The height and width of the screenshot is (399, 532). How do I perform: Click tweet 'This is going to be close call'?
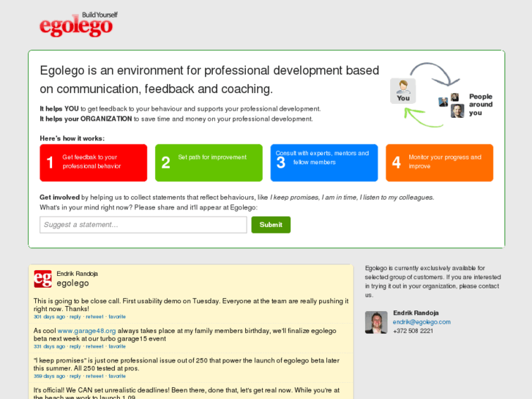point(191,305)
